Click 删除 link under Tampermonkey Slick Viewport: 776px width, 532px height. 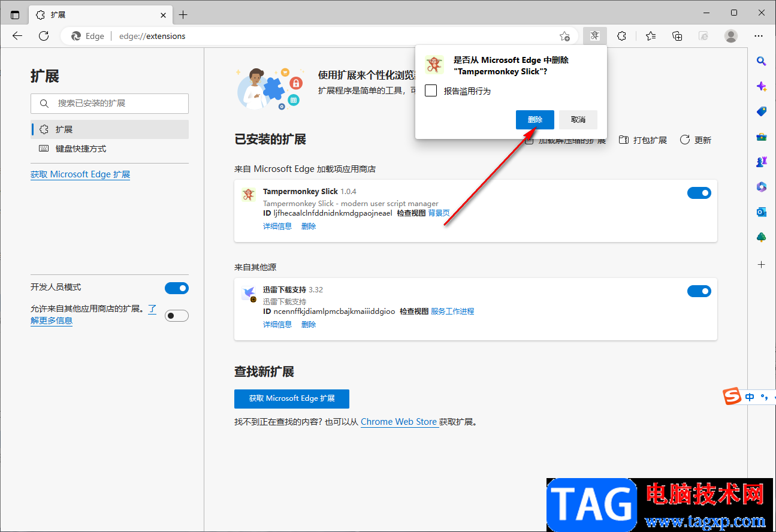click(309, 226)
